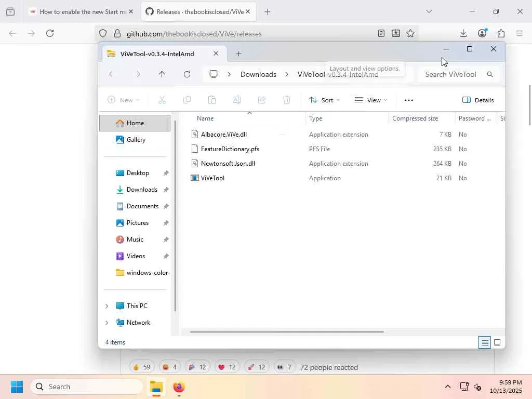
Task: Sort by the Type column header
Action: pos(347,118)
